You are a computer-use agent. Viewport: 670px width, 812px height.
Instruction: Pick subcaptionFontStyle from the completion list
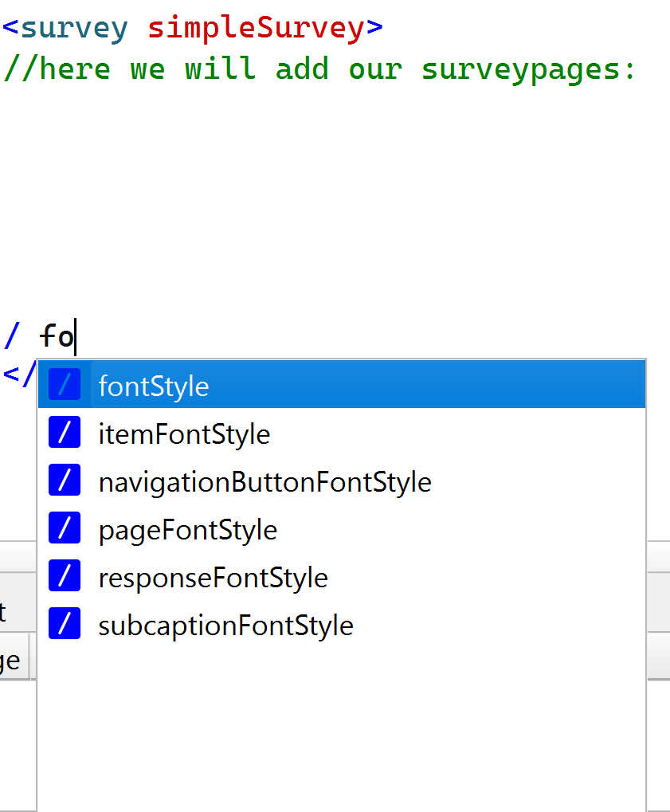tap(225, 626)
